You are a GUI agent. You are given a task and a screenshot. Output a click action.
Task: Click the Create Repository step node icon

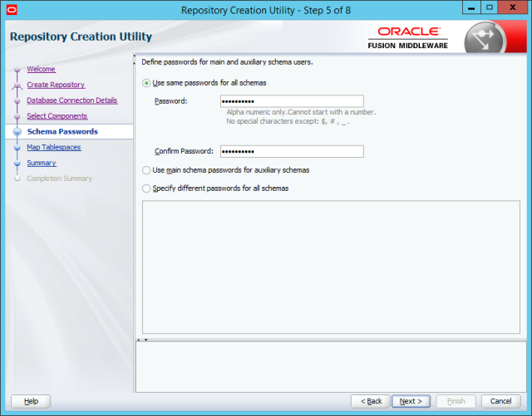point(17,86)
